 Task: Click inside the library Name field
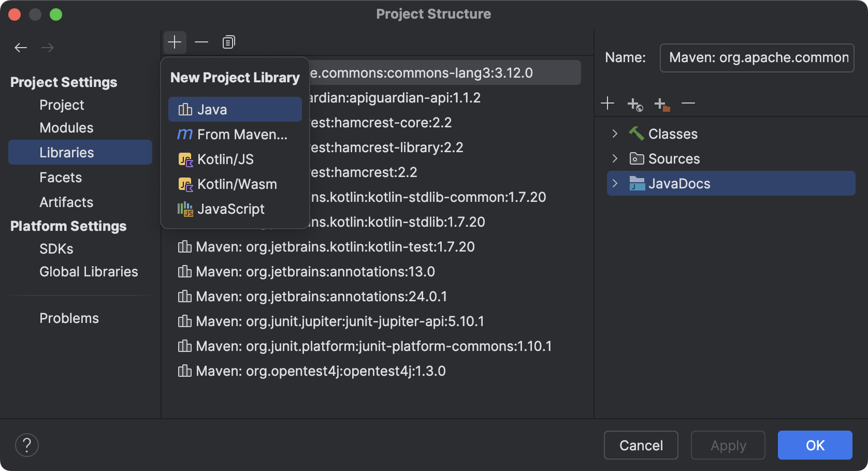pyautogui.click(x=756, y=57)
